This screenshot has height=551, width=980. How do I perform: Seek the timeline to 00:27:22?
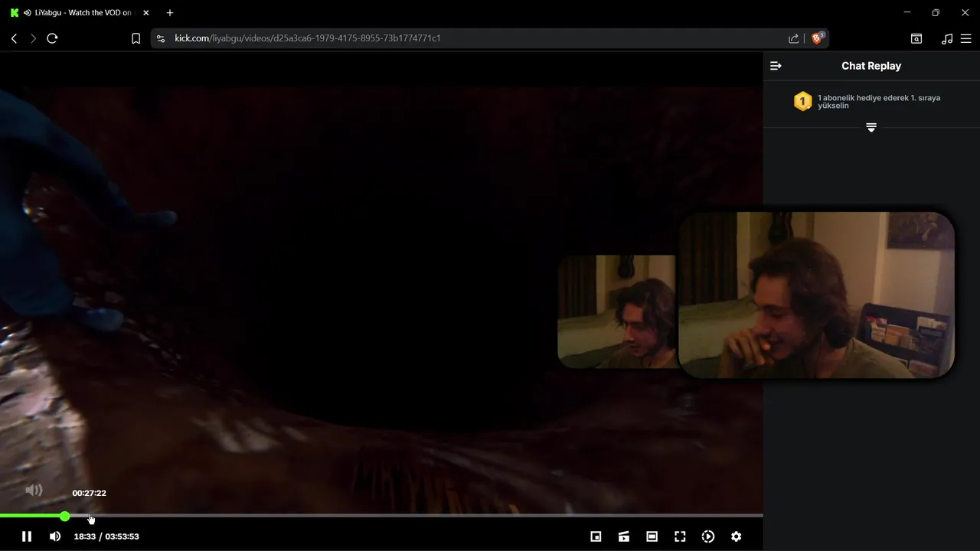tap(90, 516)
